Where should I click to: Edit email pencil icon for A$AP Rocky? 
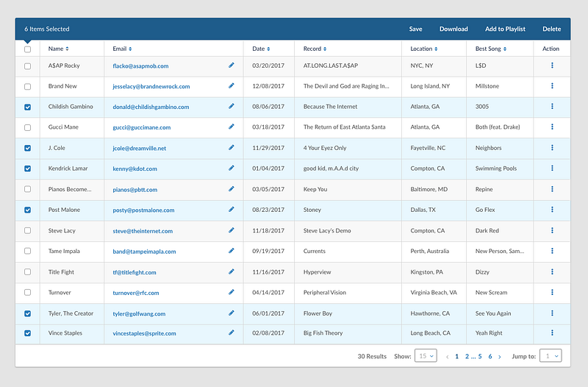pyautogui.click(x=232, y=65)
